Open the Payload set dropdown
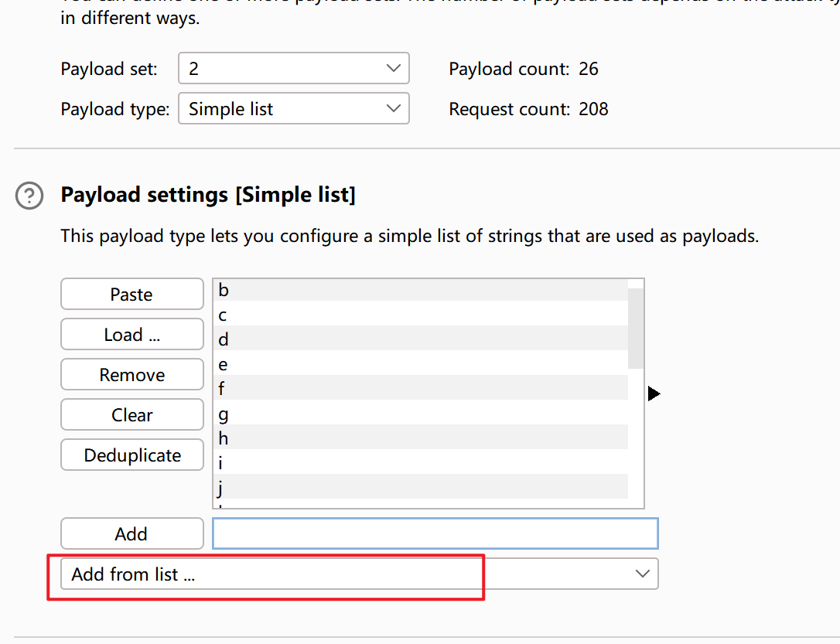 click(x=293, y=69)
